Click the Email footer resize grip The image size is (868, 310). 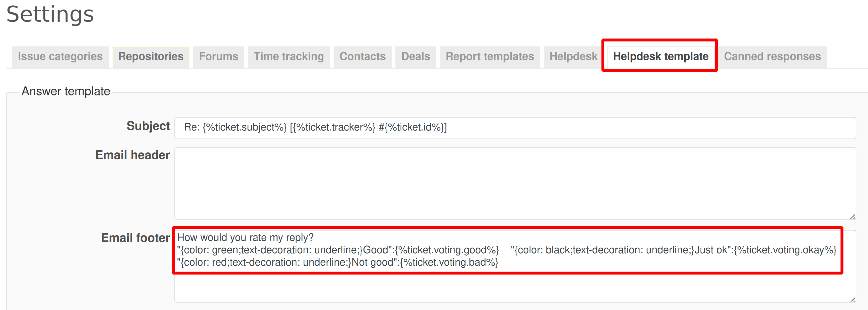click(x=853, y=299)
